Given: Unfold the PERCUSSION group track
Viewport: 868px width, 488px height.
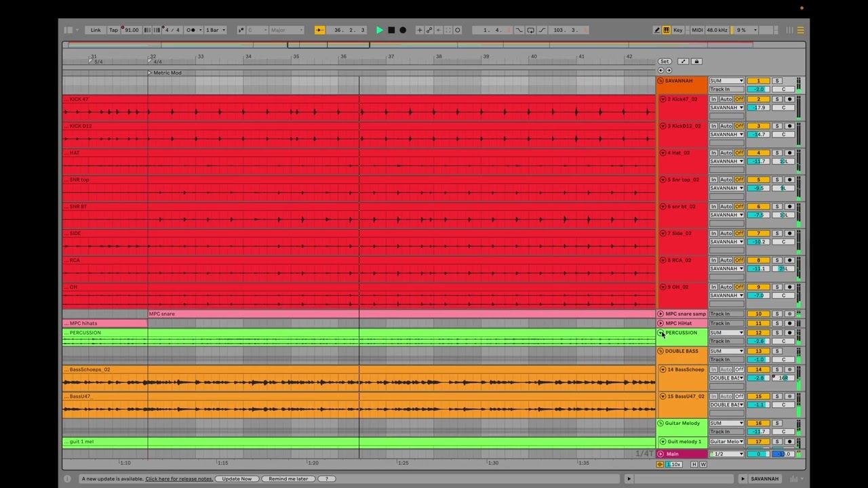Looking at the screenshot, I should coord(661,333).
